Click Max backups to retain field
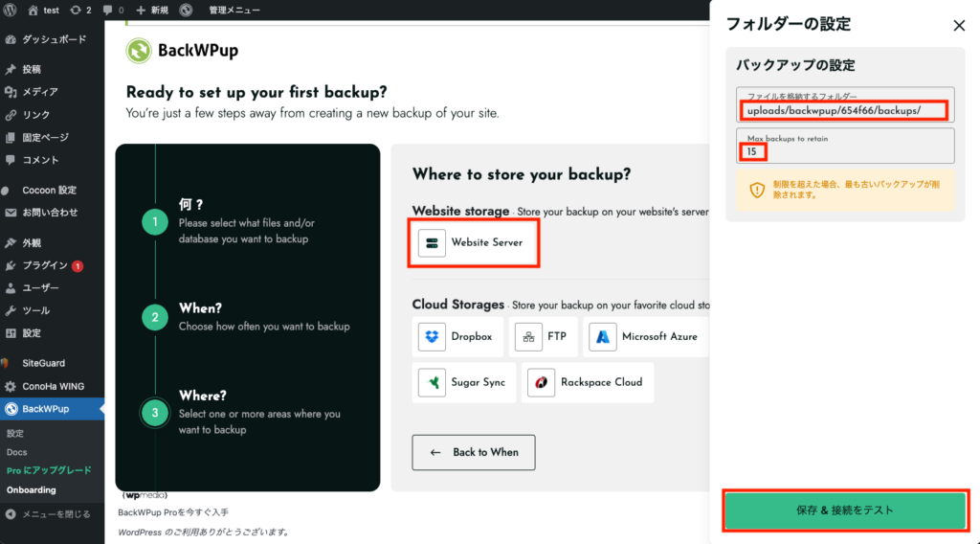The width and height of the screenshot is (980, 544). (x=845, y=146)
